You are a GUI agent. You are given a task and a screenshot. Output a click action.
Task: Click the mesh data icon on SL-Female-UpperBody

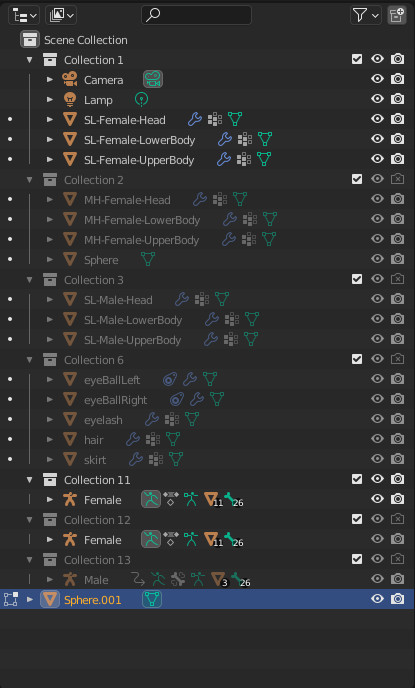264,159
